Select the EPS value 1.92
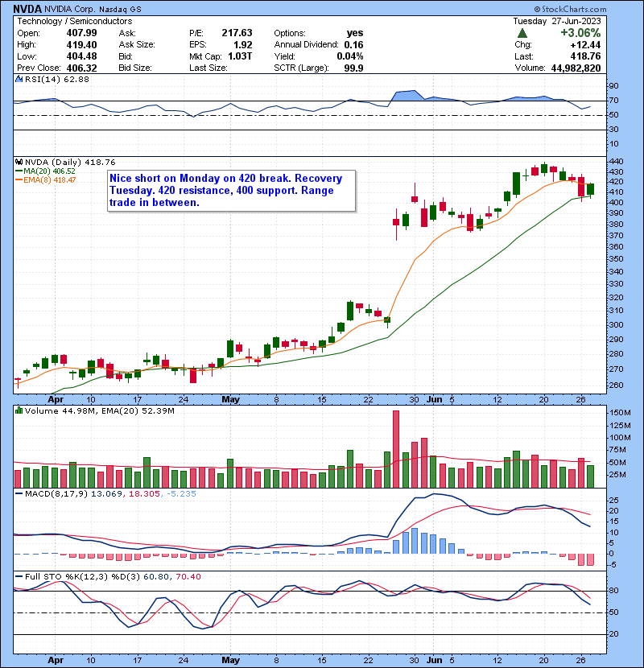644x668 pixels. (243, 45)
